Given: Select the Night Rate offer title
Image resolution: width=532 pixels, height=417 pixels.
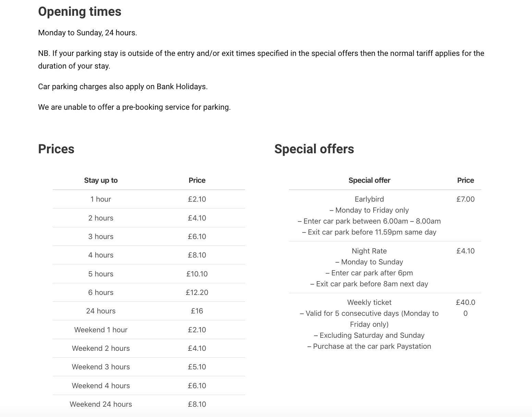Looking at the screenshot, I should pyautogui.click(x=369, y=251).
